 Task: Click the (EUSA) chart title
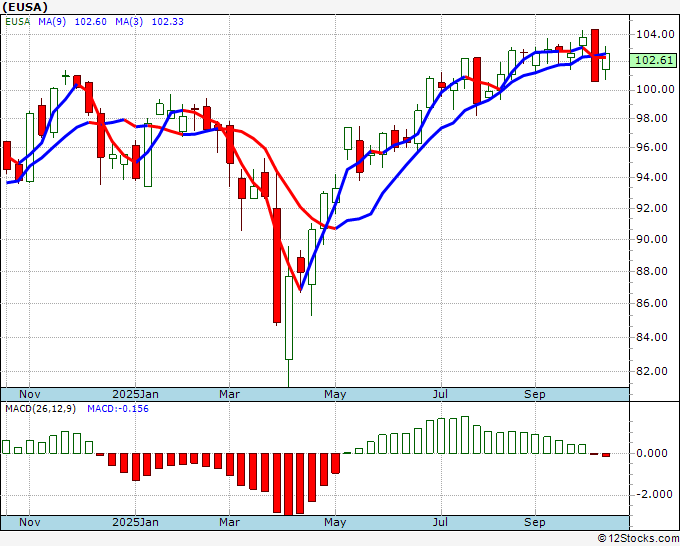pyautogui.click(x=25, y=7)
